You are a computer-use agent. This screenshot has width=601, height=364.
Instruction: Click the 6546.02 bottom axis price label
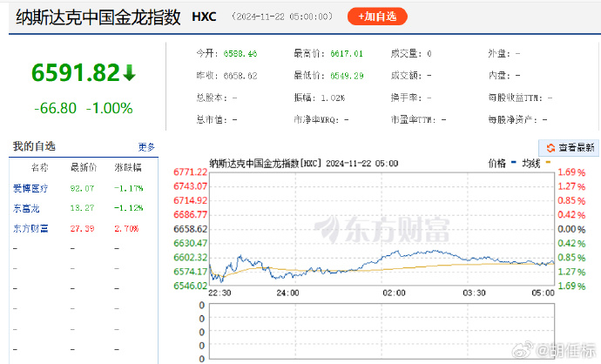click(190, 286)
